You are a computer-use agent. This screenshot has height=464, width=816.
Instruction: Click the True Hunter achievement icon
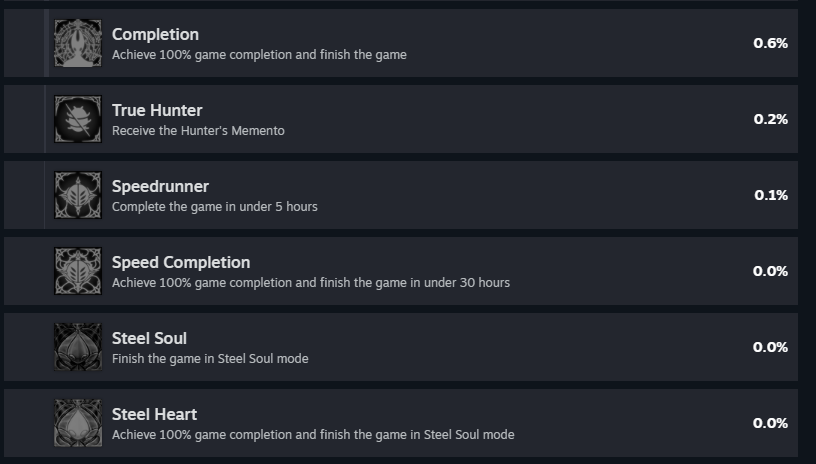[78, 119]
